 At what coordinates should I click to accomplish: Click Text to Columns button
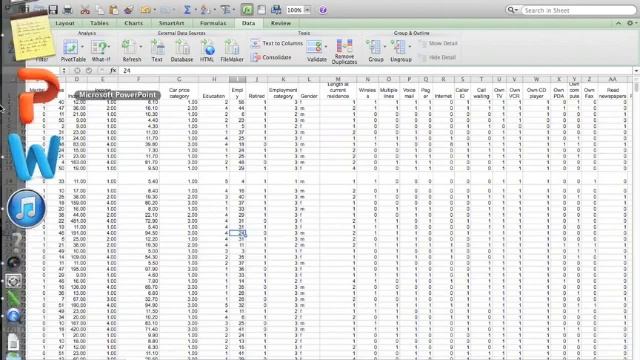pyautogui.click(x=277, y=43)
